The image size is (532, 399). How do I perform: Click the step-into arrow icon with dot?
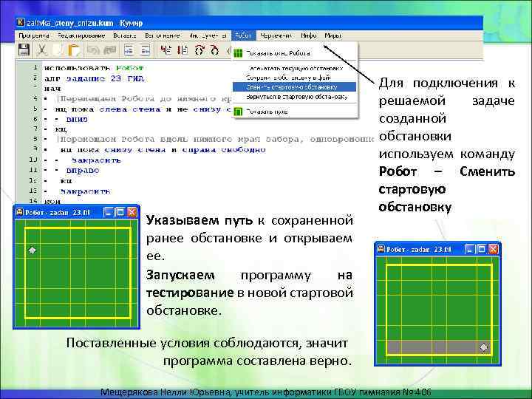(x=199, y=50)
